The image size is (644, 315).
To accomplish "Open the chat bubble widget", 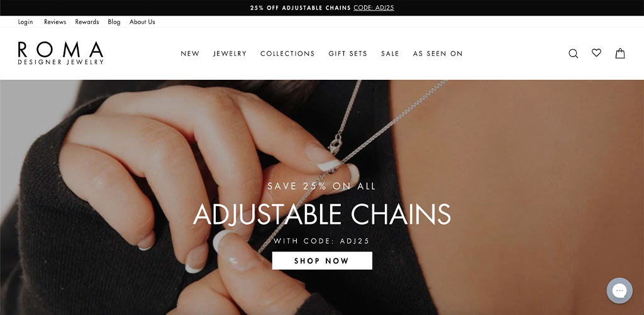I will [x=619, y=290].
